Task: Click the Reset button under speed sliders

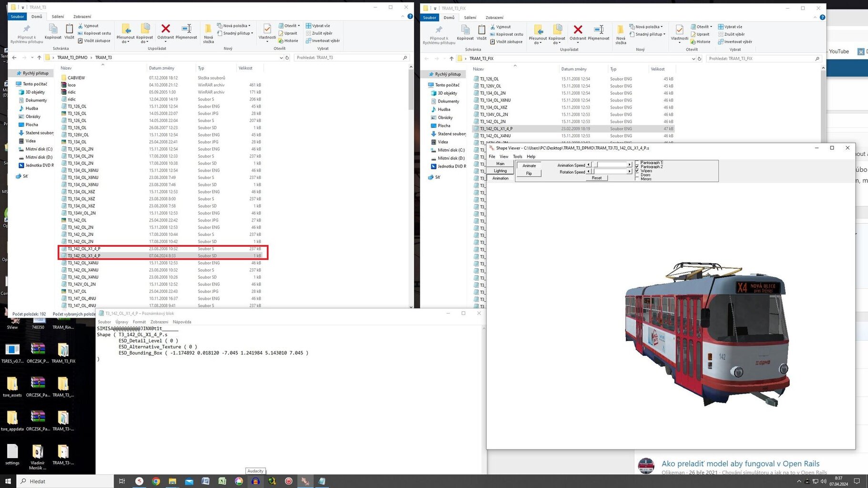Action: pyautogui.click(x=597, y=178)
